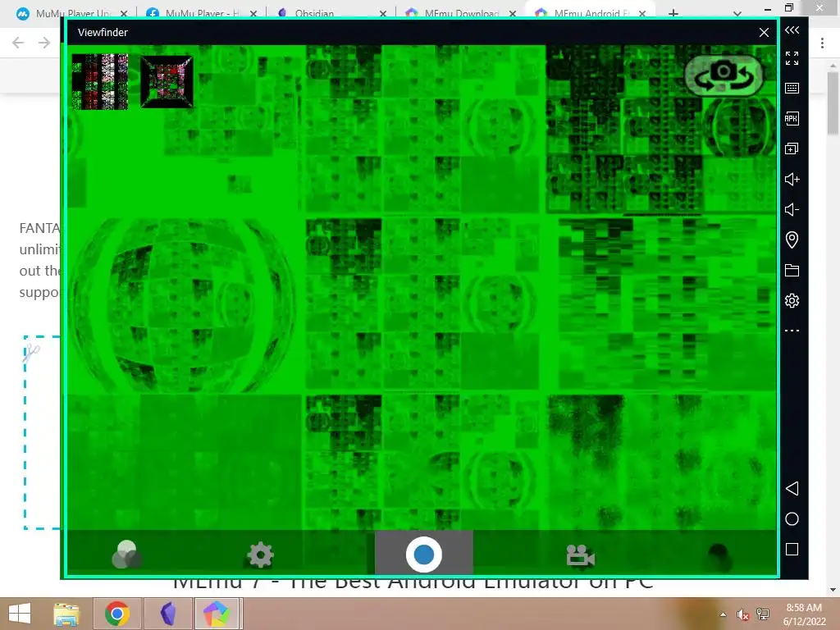Viewport: 840px width, 630px height.
Task: Open the multi-instance window icon in sidebar
Action: [792, 148]
